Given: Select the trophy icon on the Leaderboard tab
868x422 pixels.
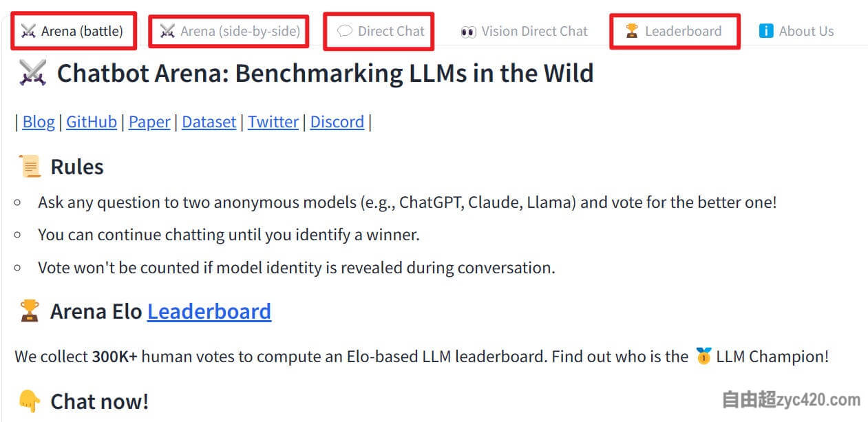Looking at the screenshot, I should click(x=631, y=31).
